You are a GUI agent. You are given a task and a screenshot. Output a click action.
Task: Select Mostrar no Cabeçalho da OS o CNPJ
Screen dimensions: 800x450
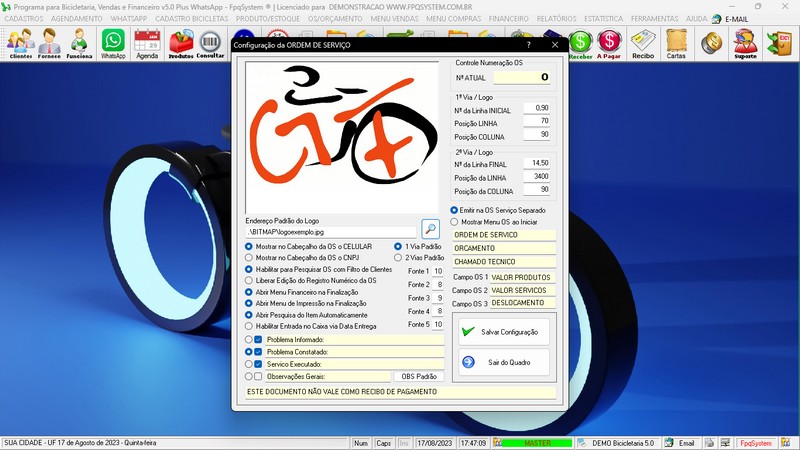click(248, 258)
